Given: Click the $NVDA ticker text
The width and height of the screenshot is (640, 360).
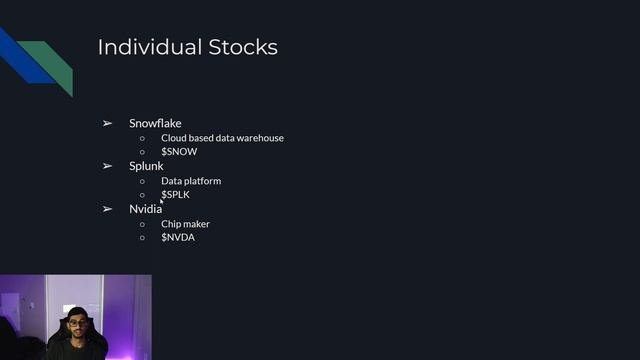Looking at the screenshot, I should coord(178,238).
